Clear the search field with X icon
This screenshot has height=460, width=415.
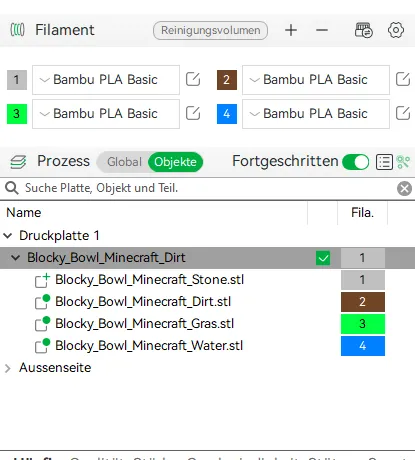pyautogui.click(x=404, y=188)
